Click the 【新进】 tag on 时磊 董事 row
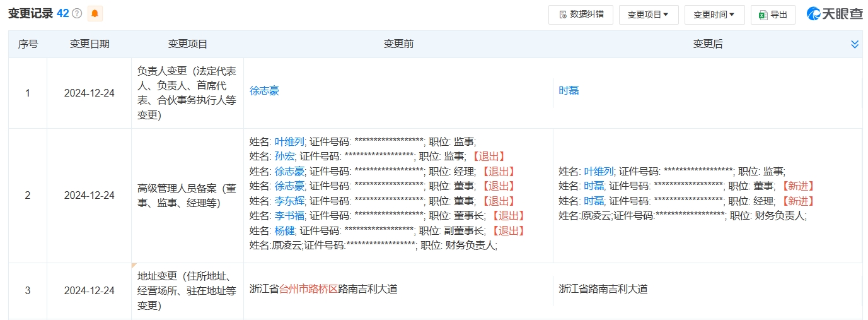This screenshot has height=320, width=868. pyautogui.click(x=797, y=186)
